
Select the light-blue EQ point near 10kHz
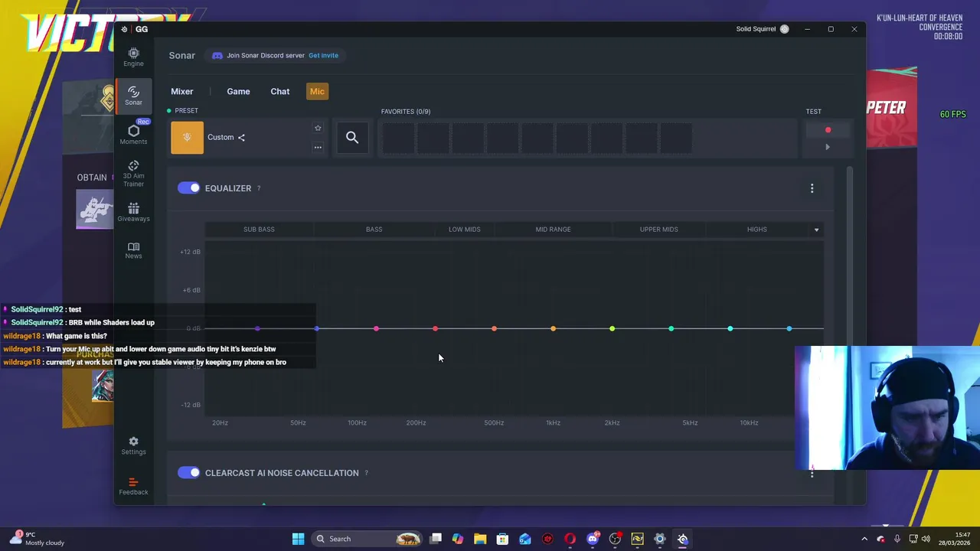(x=789, y=329)
